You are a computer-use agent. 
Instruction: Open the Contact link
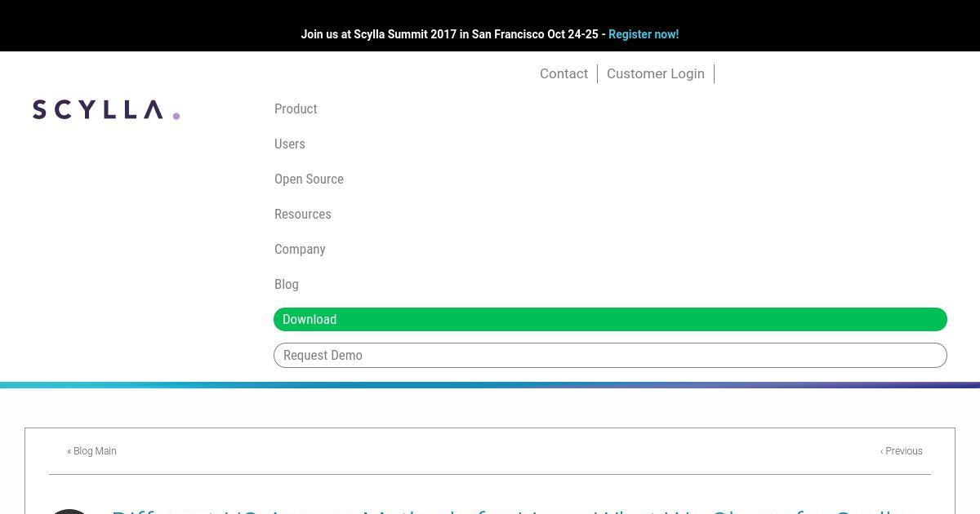[563, 73]
